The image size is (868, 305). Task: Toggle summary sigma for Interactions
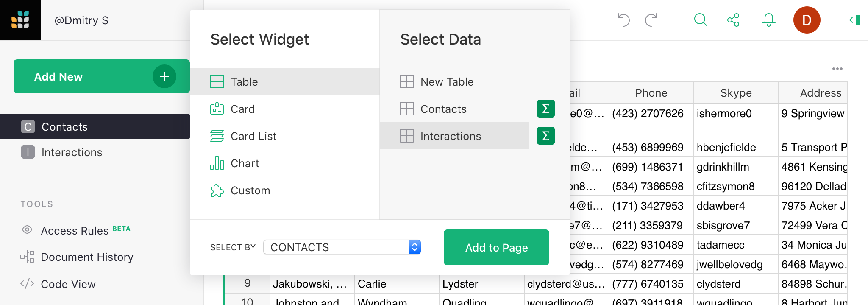[x=545, y=136]
